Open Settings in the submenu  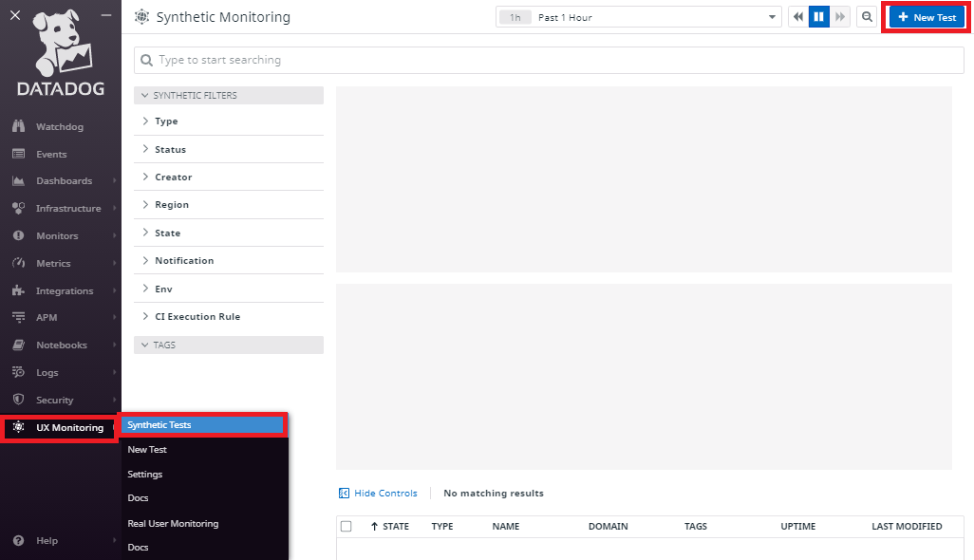pyautogui.click(x=144, y=475)
